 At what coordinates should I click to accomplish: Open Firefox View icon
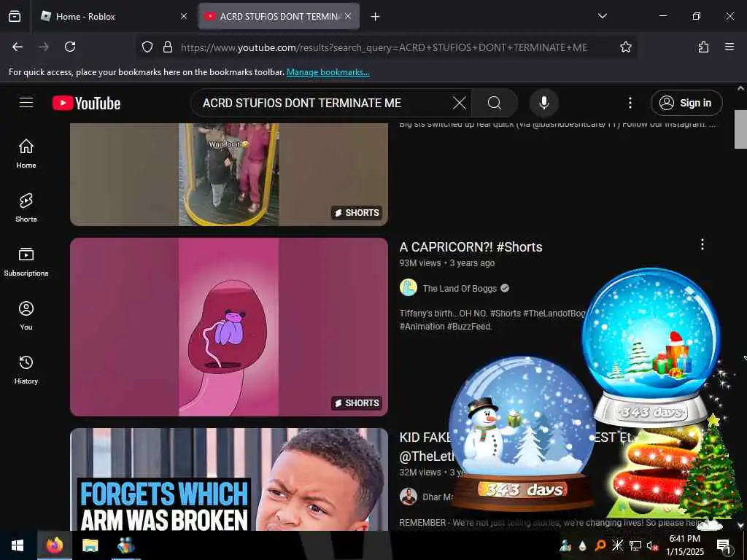(15, 16)
